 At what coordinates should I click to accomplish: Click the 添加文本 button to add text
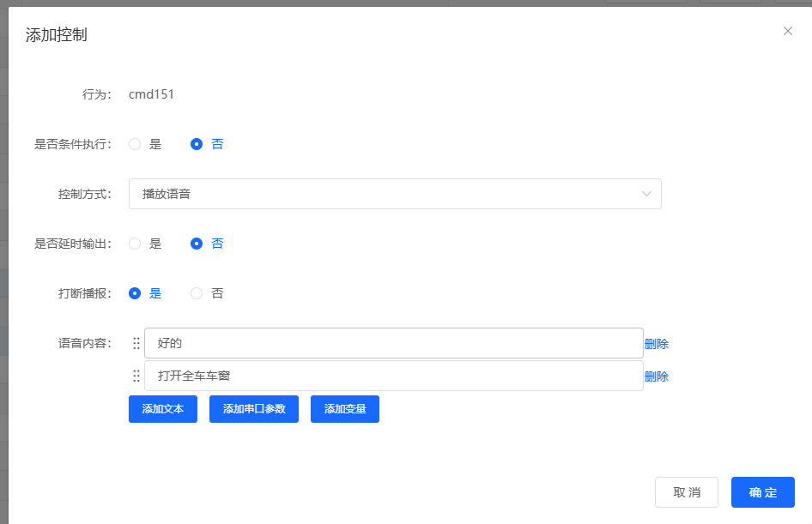(162, 409)
